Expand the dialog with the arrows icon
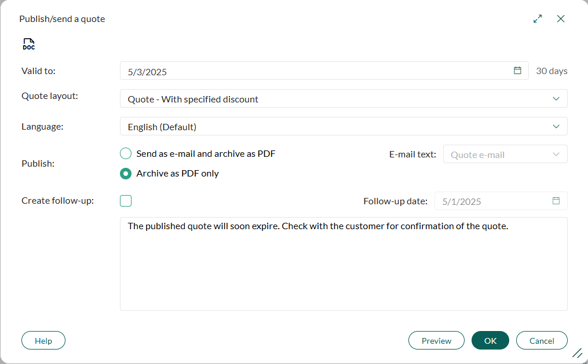 tap(538, 19)
